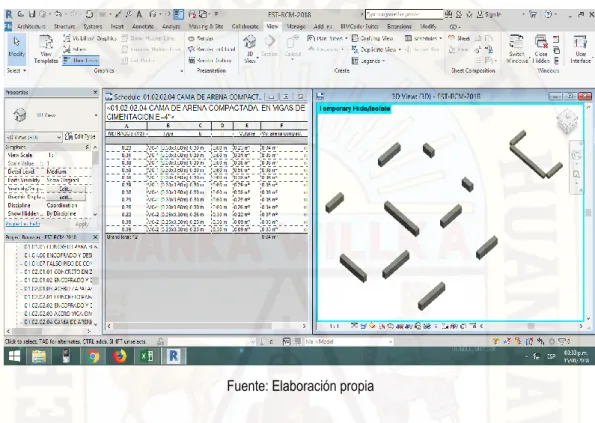The height and width of the screenshot is (423, 595).
Task: Open View Templates tool
Action: pyautogui.click(x=46, y=49)
